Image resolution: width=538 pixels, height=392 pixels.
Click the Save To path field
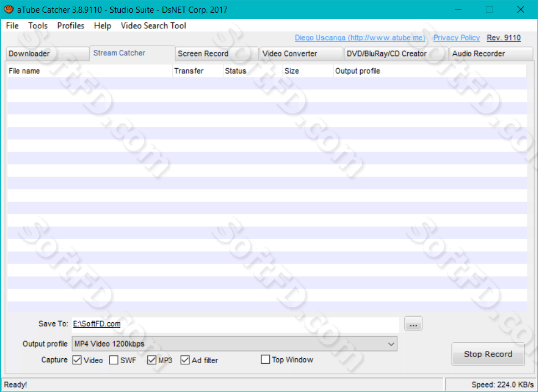(235, 324)
